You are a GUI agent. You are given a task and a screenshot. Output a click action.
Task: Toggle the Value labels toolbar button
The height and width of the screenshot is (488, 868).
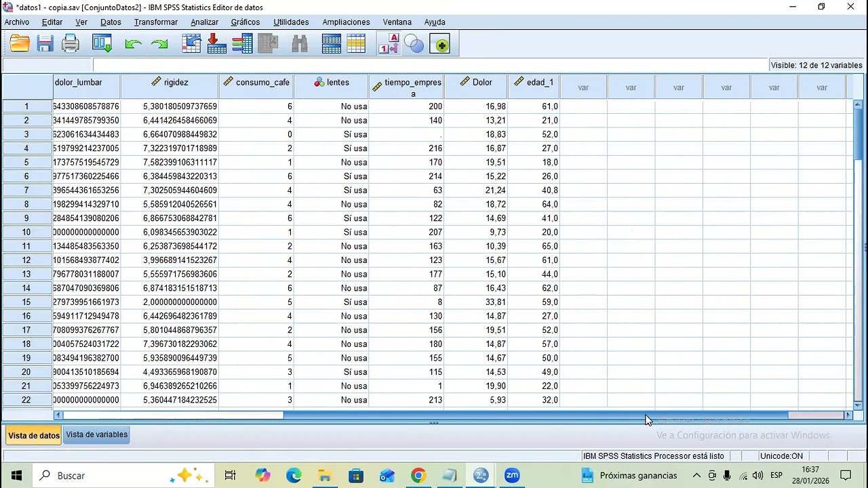tap(389, 44)
